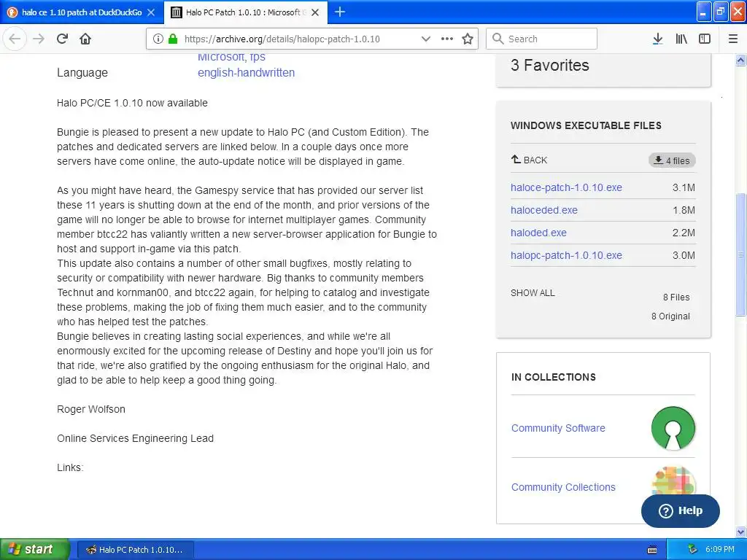The width and height of the screenshot is (747, 560).
Task: Download haloce-patch-1.0.10.exe
Action: pyautogui.click(x=566, y=187)
